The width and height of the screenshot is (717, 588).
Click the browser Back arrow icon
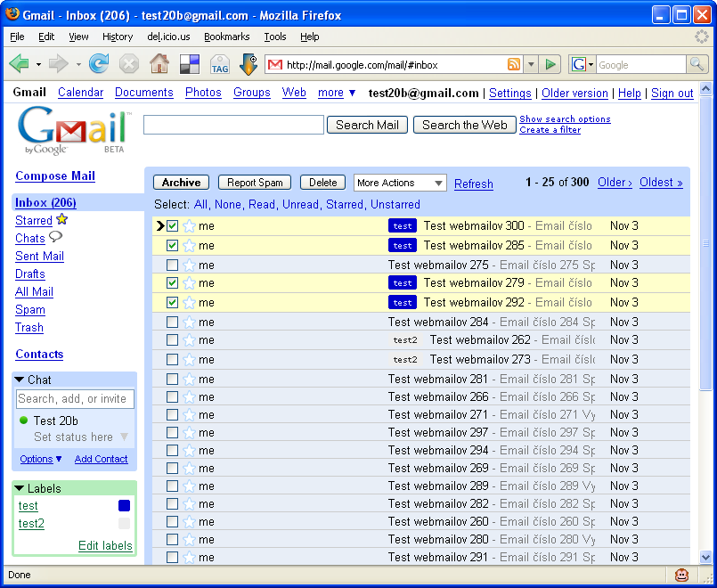coord(20,63)
